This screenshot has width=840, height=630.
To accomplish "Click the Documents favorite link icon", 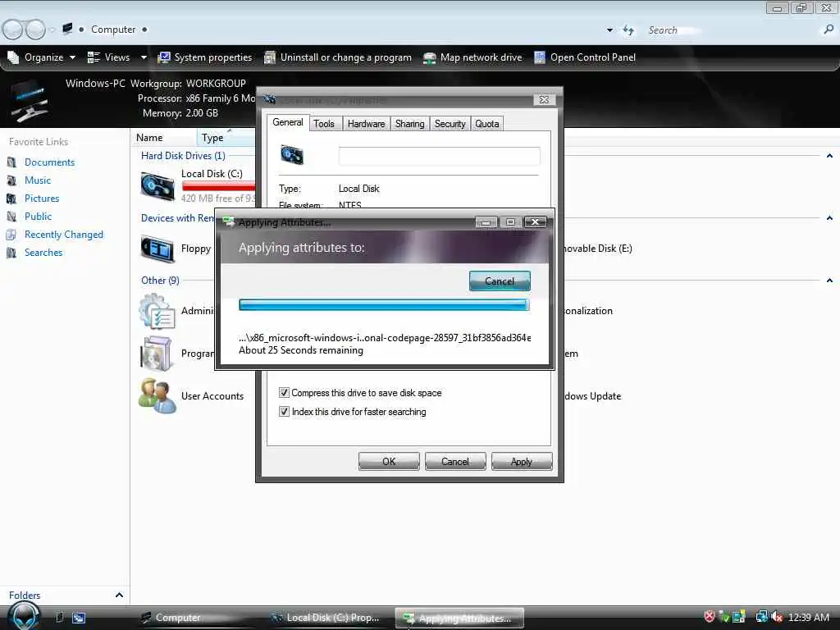I will (x=11, y=162).
